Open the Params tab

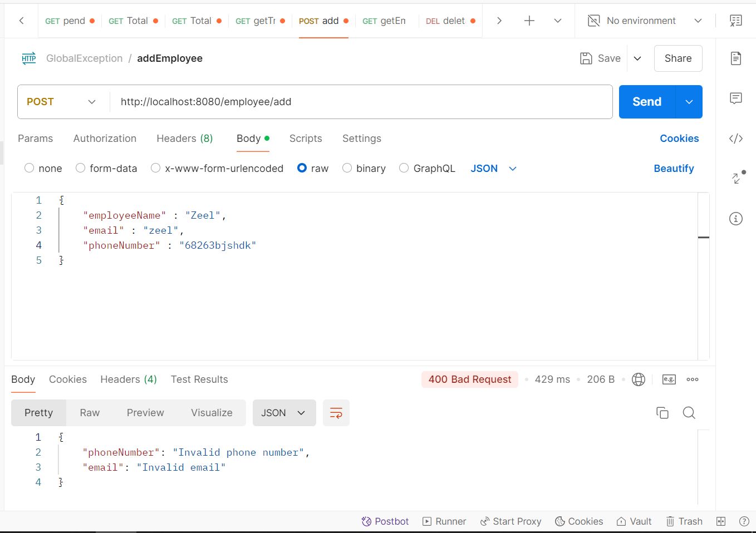click(x=36, y=139)
